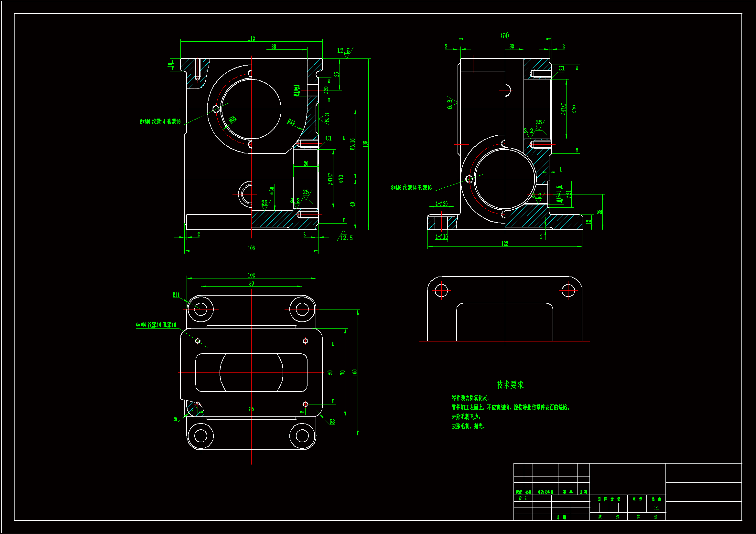Select the 102 dimension above plan view
The height and width of the screenshot is (534, 756).
(x=251, y=275)
